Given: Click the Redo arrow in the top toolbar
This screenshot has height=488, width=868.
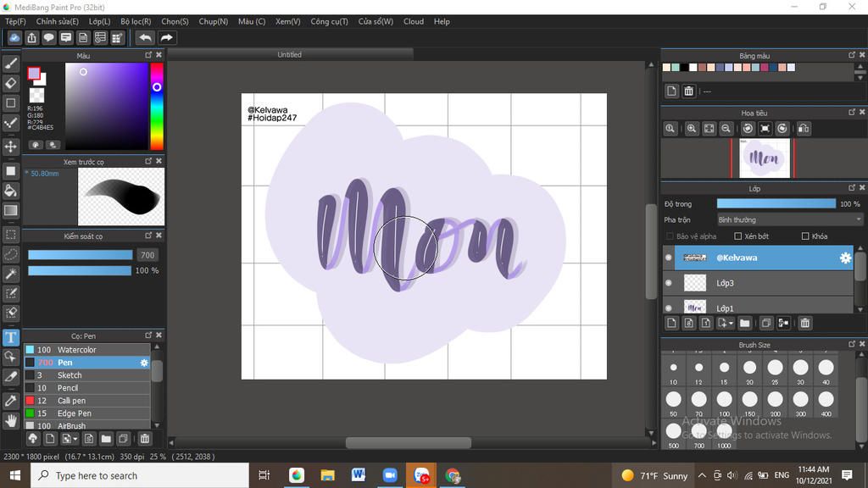Looking at the screenshot, I should tap(166, 37).
